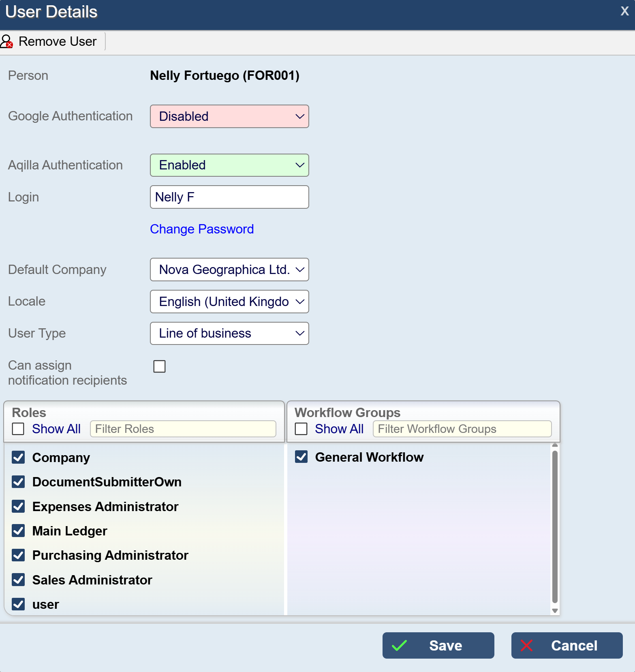Expand the Default Company dropdown
Viewport: 635px width, 672px height.
click(229, 270)
